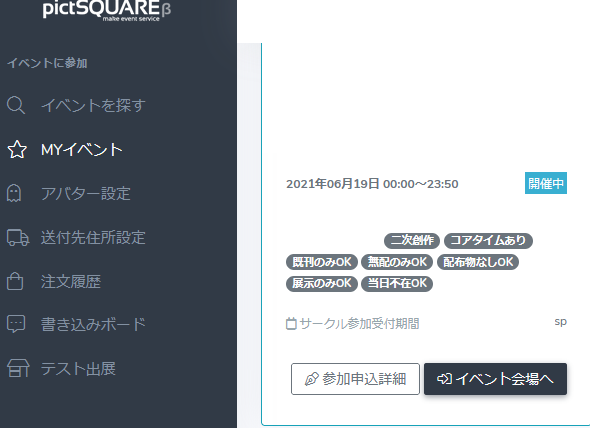The image size is (590, 428).
Task: Click the shopping bag order history icon
Action: 15,281
